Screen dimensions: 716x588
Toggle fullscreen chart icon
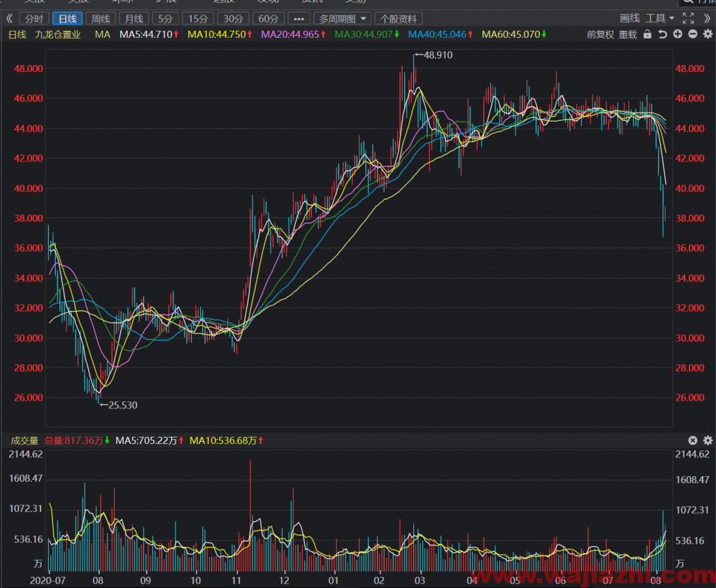click(x=688, y=18)
